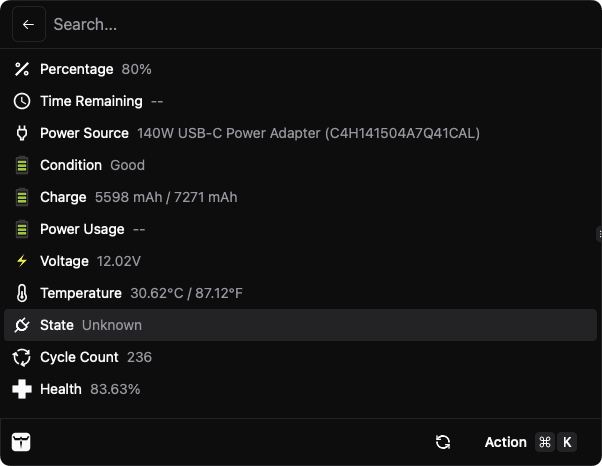Select the Percentage 80% row

coord(300,69)
